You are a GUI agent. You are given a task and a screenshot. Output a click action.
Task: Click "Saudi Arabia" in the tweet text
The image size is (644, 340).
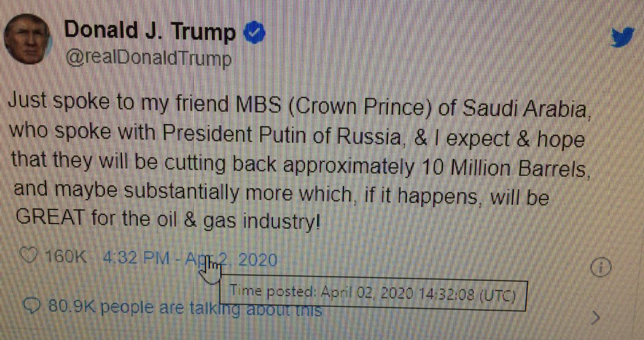[525, 109]
